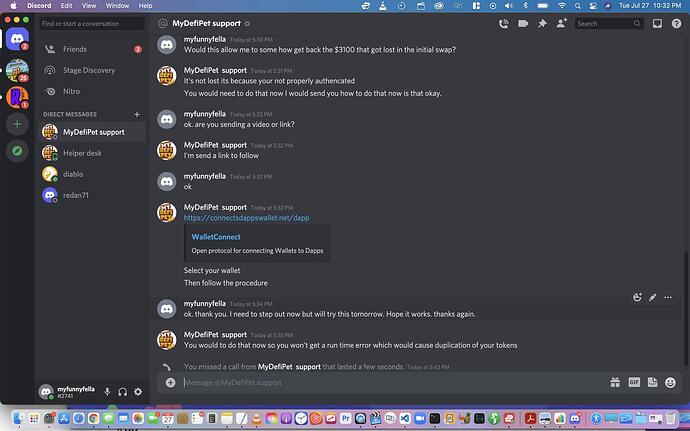Open Discord home via logo icon
The height and width of the screenshot is (431, 690).
pyautogui.click(x=17, y=39)
